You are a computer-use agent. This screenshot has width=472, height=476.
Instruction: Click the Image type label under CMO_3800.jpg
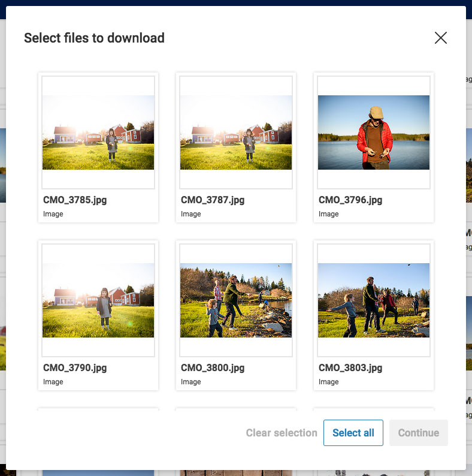[x=191, y=382]
